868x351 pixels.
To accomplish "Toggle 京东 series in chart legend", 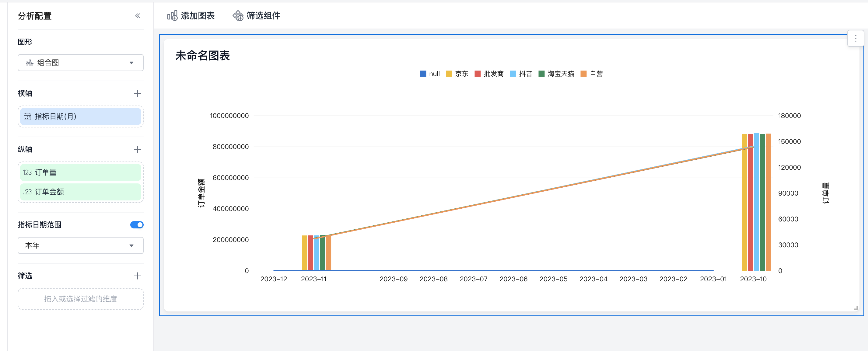I will tap(461, 74).
